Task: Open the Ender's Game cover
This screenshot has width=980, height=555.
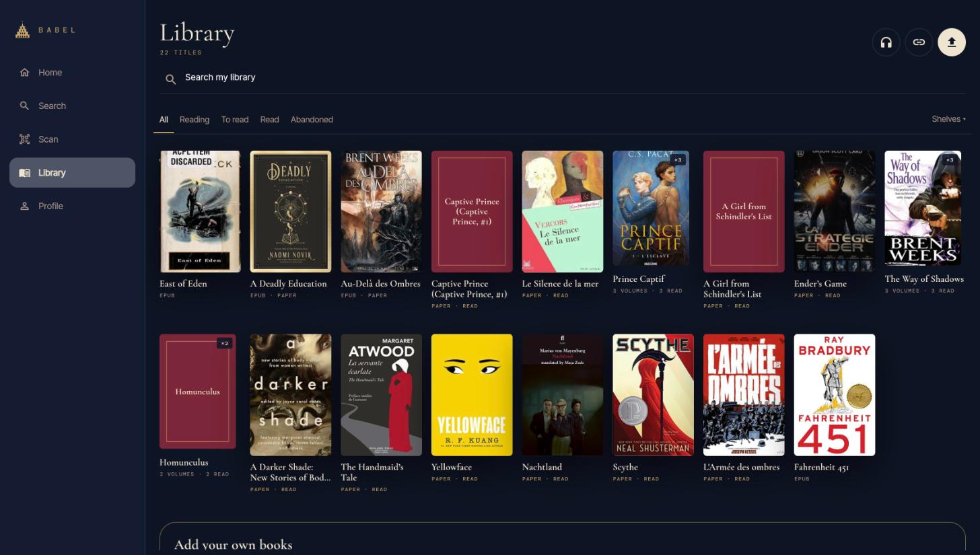Action: (x=835, y=211)
